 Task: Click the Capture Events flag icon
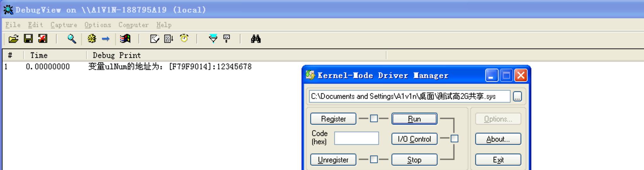coord(125,39)
